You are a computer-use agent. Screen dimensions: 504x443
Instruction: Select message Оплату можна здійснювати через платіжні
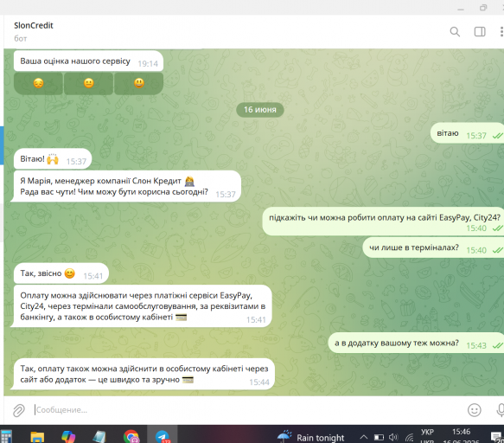[x=143, y=306]
